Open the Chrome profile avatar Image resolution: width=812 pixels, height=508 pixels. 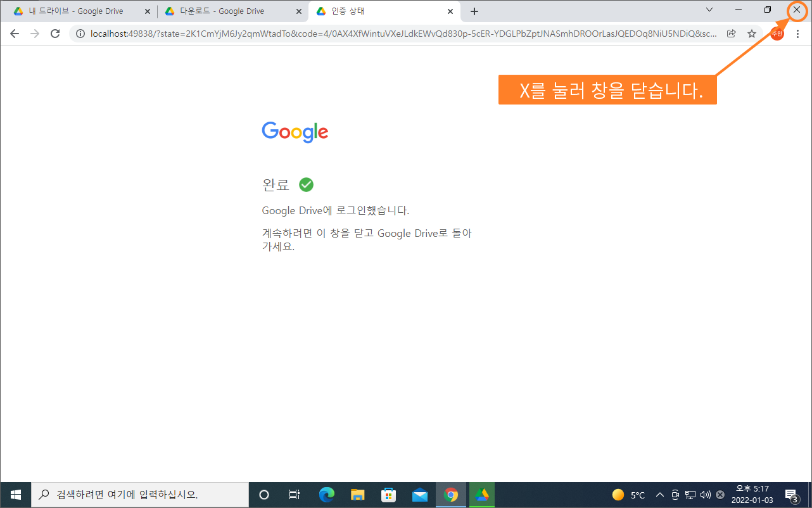point(777,34)
